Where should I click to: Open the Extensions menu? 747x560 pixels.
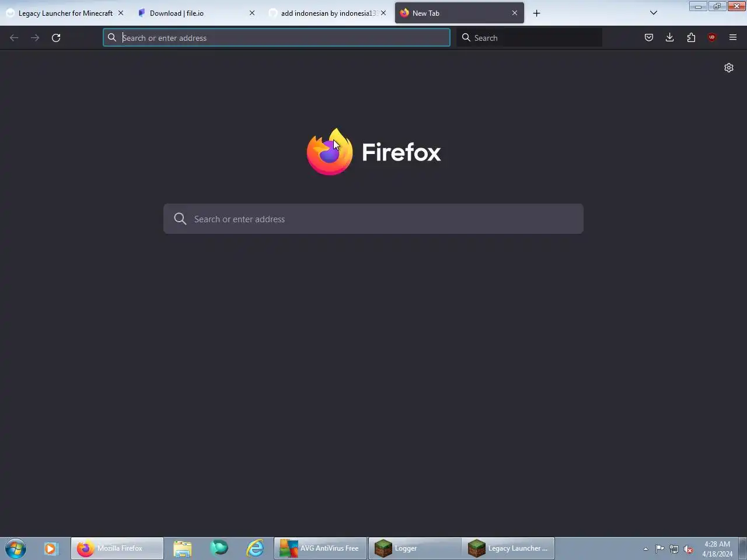click(x=691, y=38)
